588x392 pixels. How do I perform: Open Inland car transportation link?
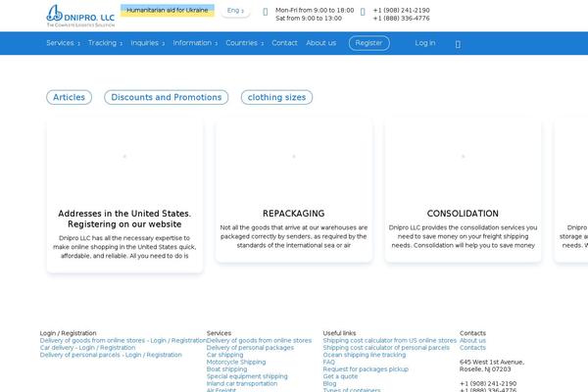pyautogui.click(x=242, y=383)
